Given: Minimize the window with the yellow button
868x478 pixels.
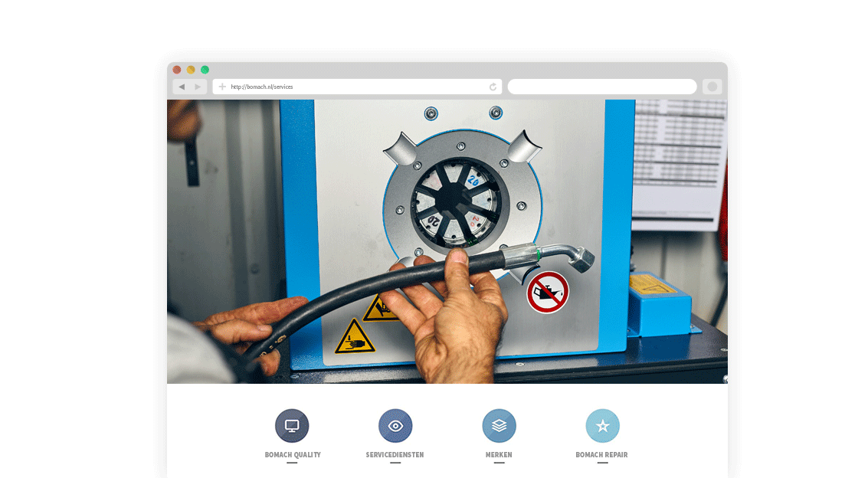Looking at the screenshot, I should coord(191,70).
